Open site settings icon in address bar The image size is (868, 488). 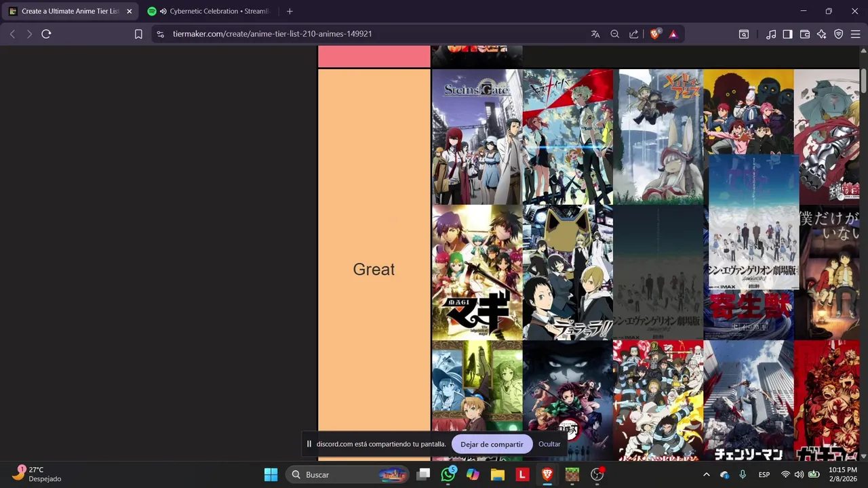160,34
